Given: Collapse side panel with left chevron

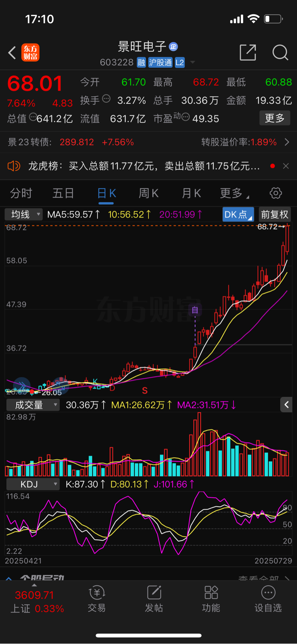Looking at the screenshot, I should click(x=286, y=405).
